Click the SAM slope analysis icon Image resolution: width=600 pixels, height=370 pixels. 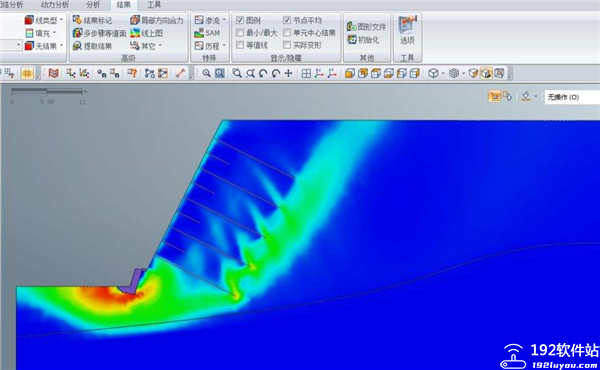(x=199, y=33)
